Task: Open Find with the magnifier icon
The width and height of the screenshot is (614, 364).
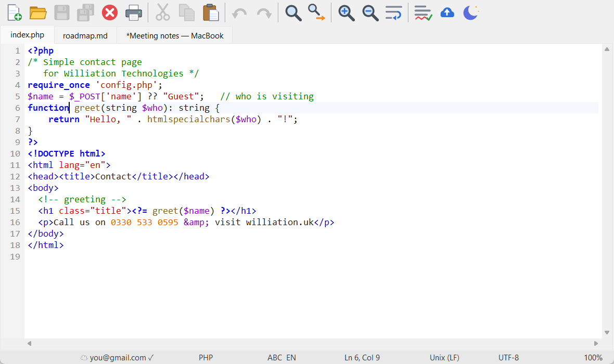Action: point(293,12)
